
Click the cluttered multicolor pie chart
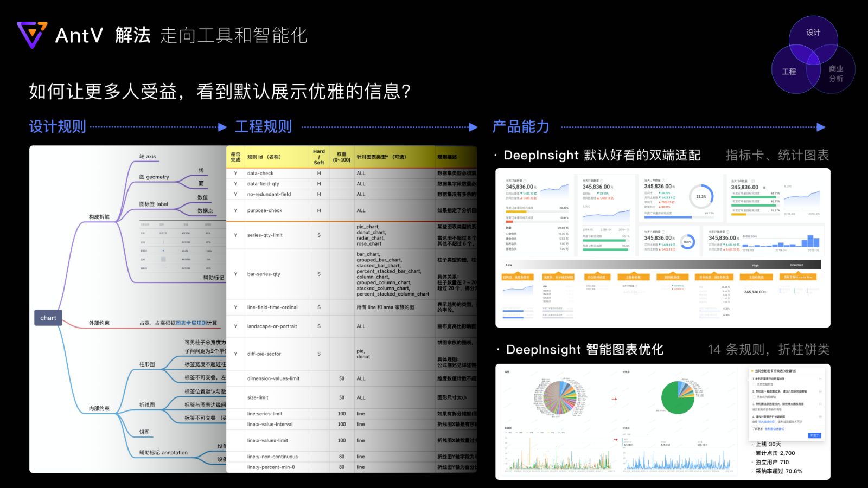pyautogui.click(x=561, y=397)
